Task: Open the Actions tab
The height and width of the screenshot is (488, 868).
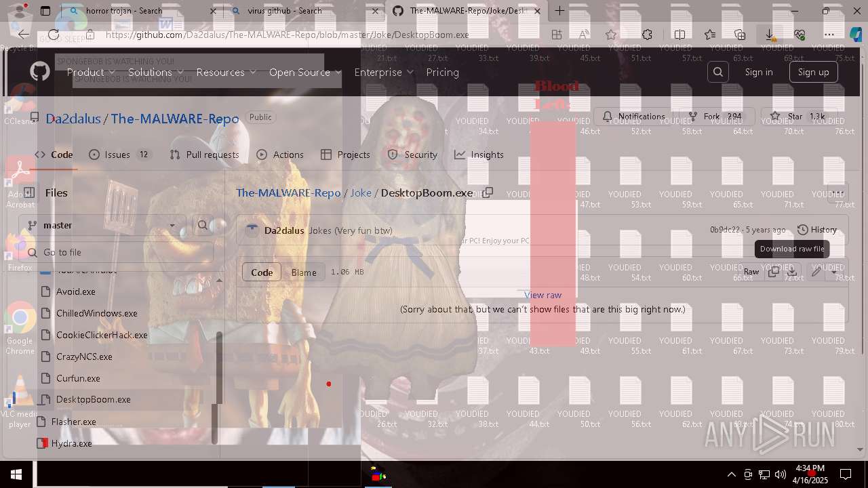Action: click(280, 155)
